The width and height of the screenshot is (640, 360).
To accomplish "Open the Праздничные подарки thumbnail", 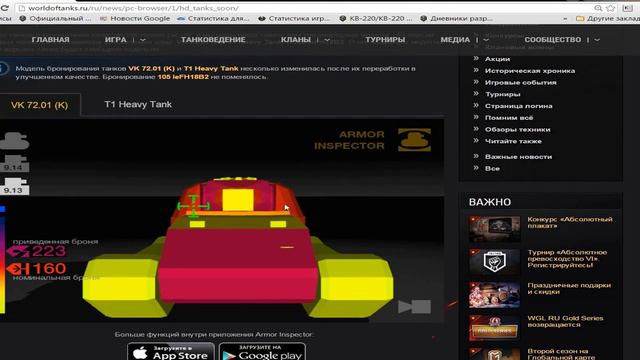I will 494,295.
